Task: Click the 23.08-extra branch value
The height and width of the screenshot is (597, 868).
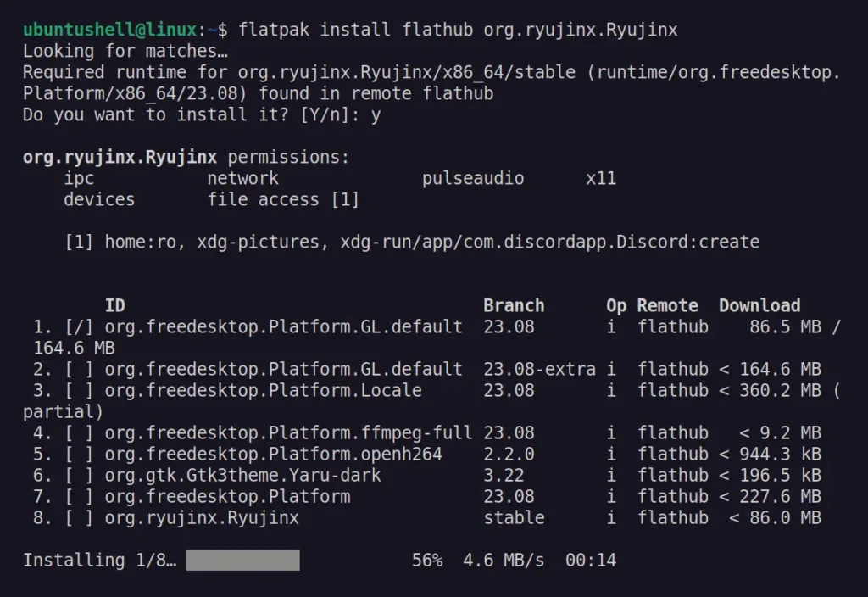Action: (539, 369)
